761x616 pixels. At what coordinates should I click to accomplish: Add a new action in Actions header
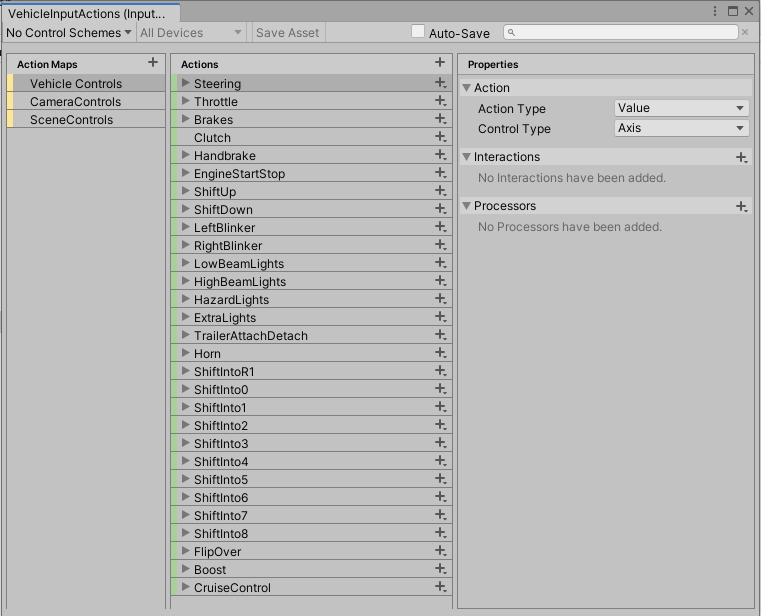pos(440,63)
